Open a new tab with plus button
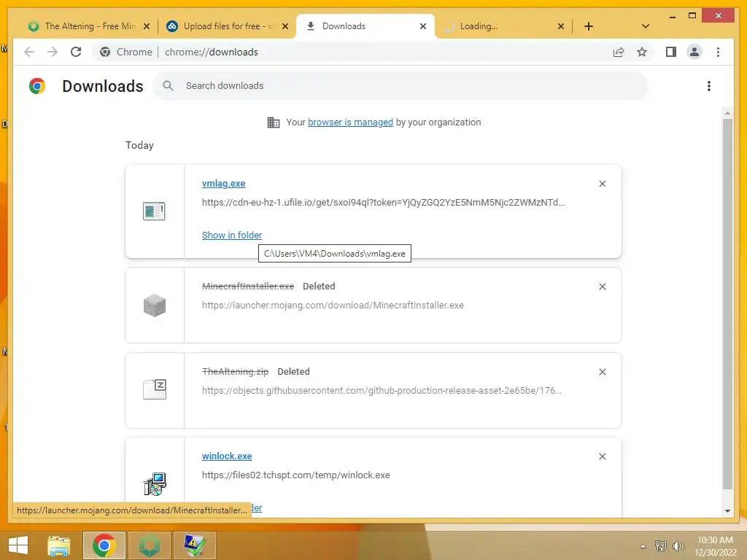This screenshot has height=560, width=747. tap(589, 26)
